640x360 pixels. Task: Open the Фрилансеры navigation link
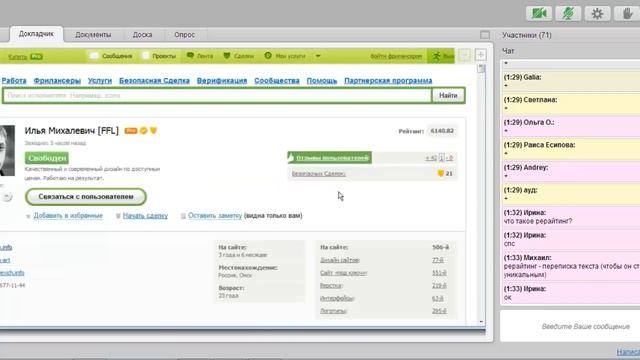click(57, 80)
